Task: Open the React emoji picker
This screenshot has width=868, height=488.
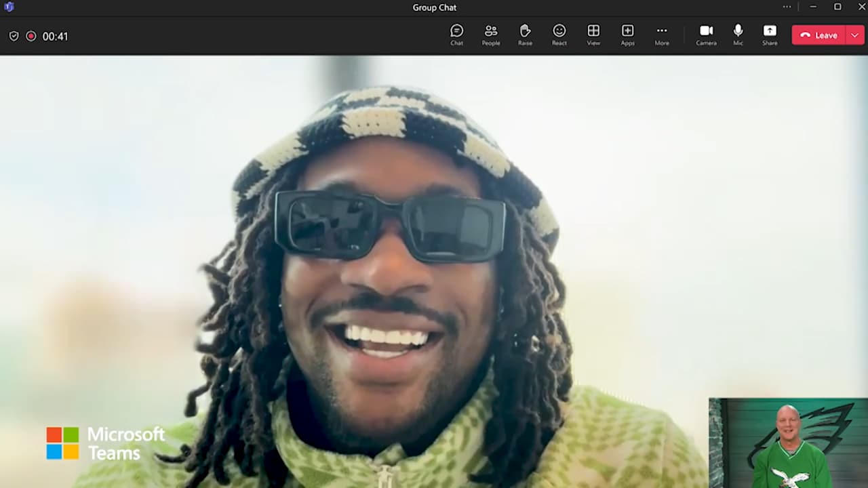Action: [559, 35]
